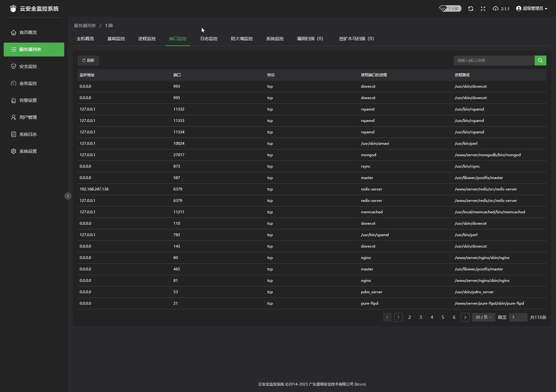
Task: Click the green search magnifier button
Action: pyautogui.click(x=540, y=60)
